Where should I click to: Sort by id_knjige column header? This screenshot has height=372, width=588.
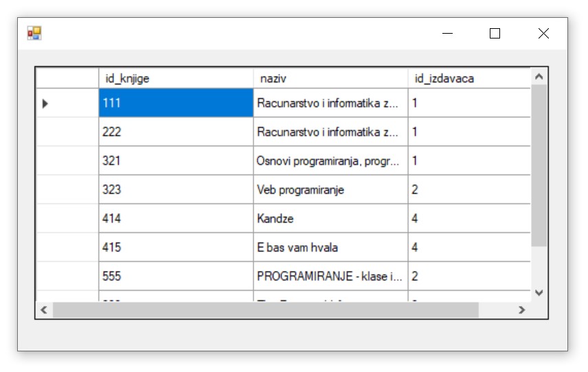176,78
